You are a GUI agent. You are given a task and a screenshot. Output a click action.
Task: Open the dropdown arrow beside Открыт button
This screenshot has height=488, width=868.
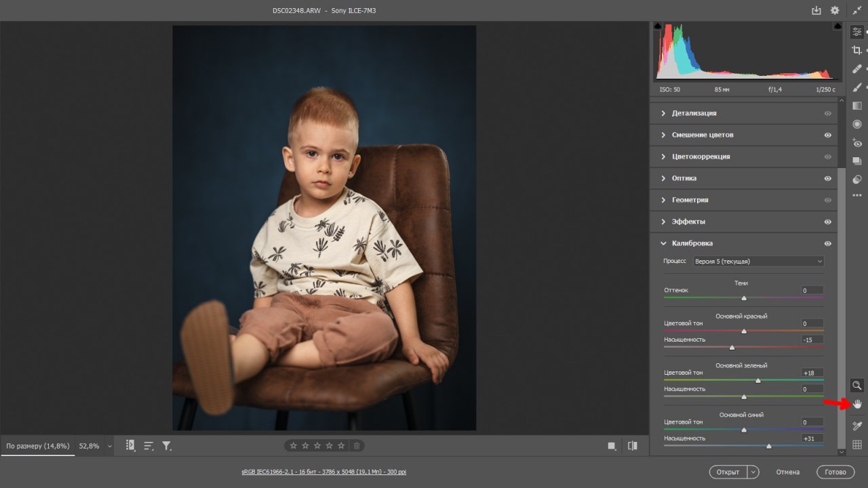point(753,472)
